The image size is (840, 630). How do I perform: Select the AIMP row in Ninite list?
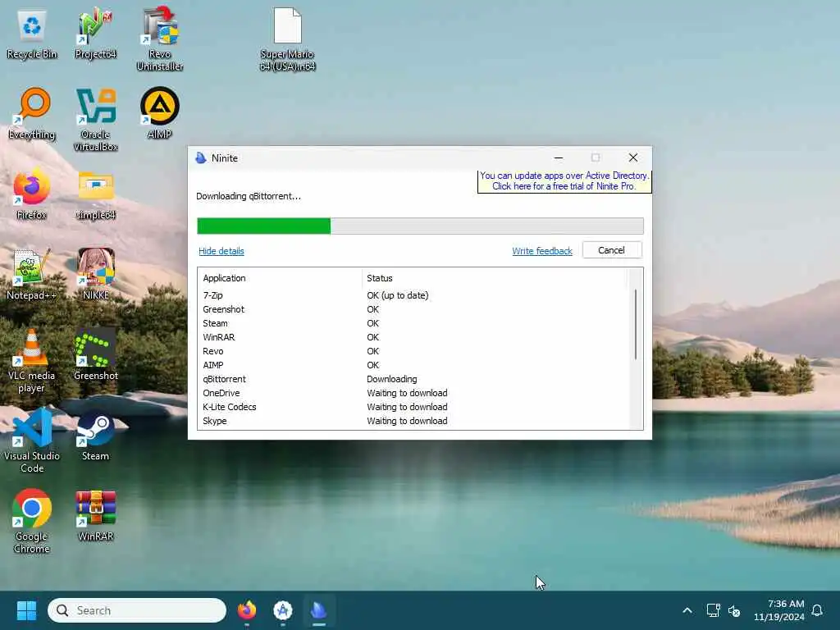(412, 365)
